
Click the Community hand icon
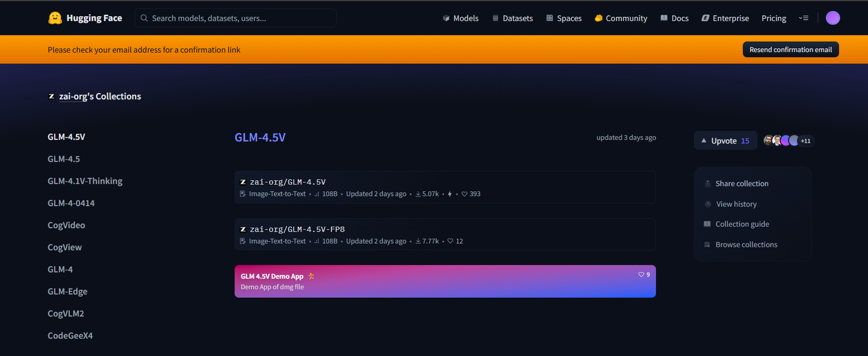pyautogui.click(x=599, y=18)
